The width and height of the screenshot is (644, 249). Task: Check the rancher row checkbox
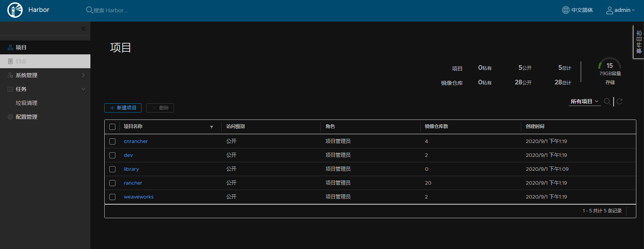pos(112,183)
